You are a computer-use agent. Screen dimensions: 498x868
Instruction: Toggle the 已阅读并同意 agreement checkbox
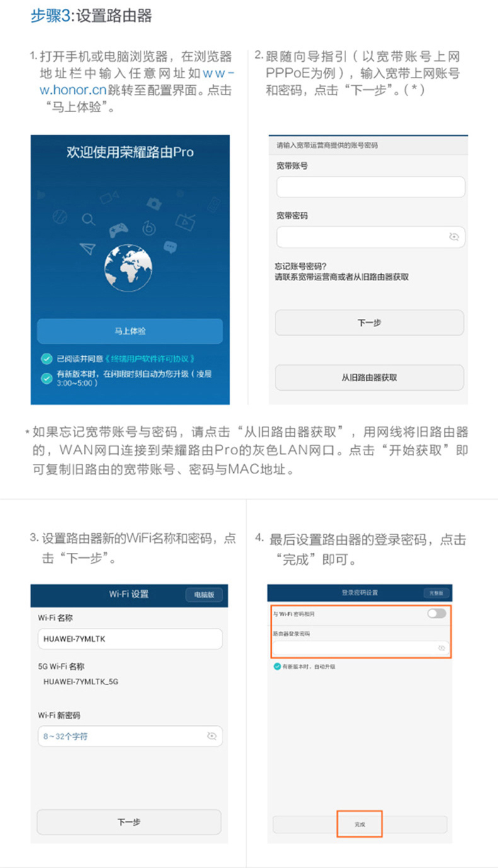47,359
